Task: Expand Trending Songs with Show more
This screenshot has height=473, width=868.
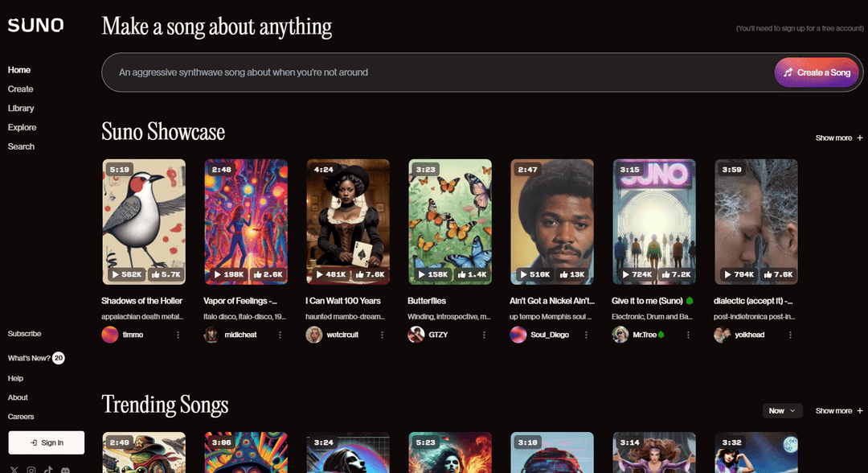Action: pyautogui.click(x=838, y=410)
